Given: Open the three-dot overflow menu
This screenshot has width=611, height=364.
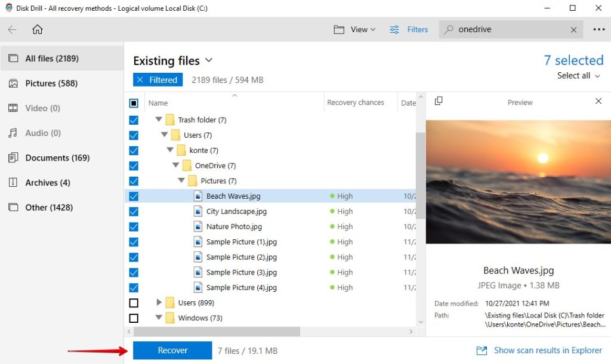Looking at the screenshot, I should tap(600, 29).
